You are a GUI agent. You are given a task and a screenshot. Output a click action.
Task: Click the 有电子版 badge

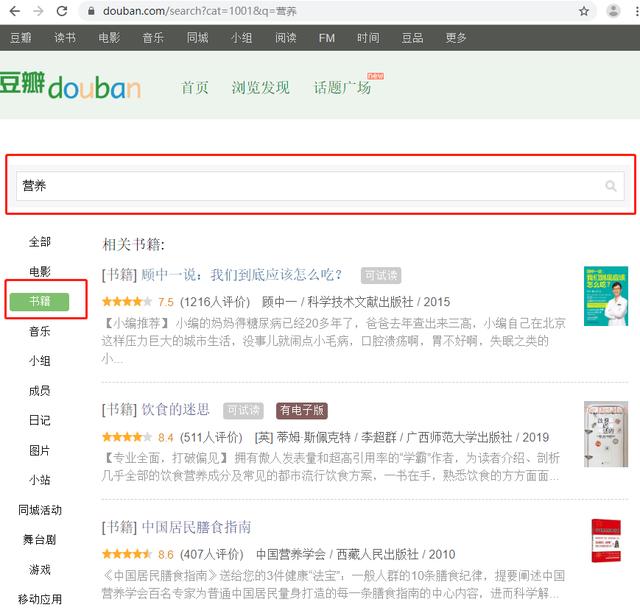pos(302,410)
